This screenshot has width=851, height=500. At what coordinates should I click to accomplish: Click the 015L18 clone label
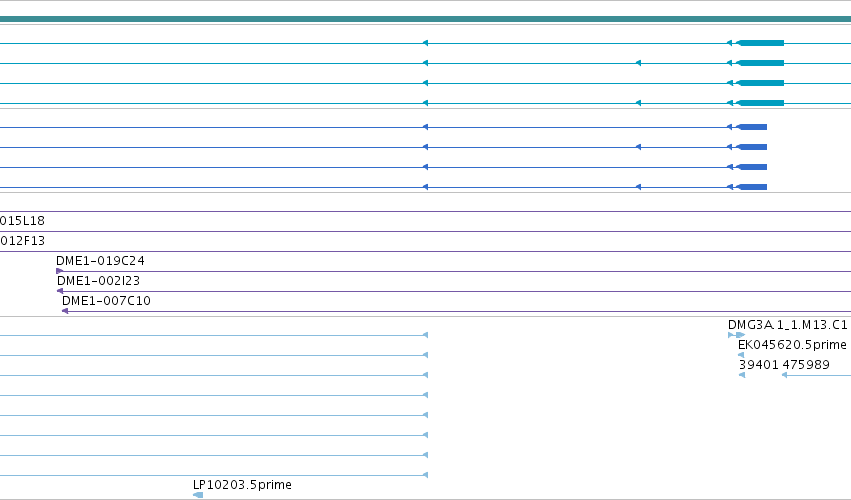point(22,221)
